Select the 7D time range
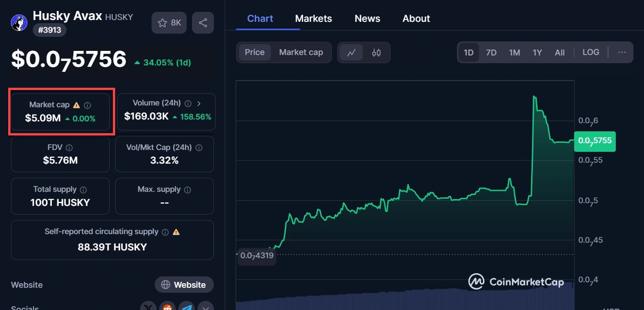Image resolution: width=644 pixels, height=310 pixels. pos(491,52)
